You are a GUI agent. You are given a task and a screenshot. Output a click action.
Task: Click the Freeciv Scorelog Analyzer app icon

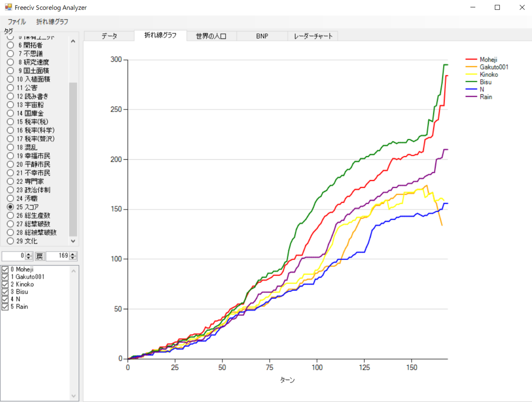tap(8, 8)
